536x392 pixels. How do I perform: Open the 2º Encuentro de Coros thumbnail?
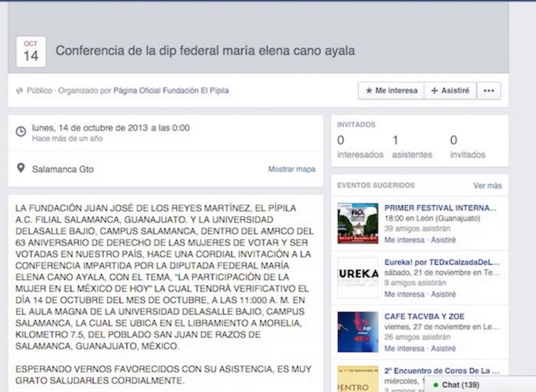click(358, 378)
